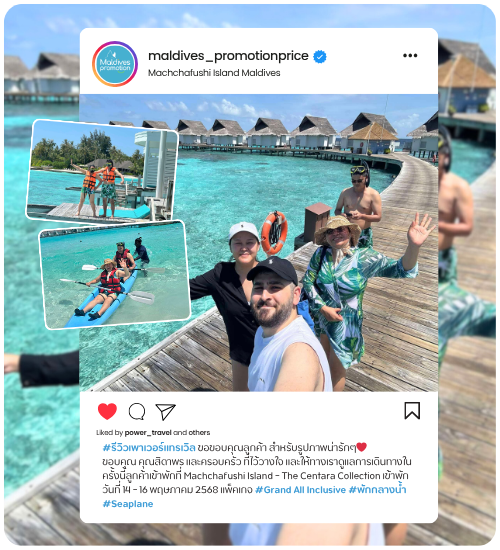Click the orange life ring in photo

coord(274,233)
